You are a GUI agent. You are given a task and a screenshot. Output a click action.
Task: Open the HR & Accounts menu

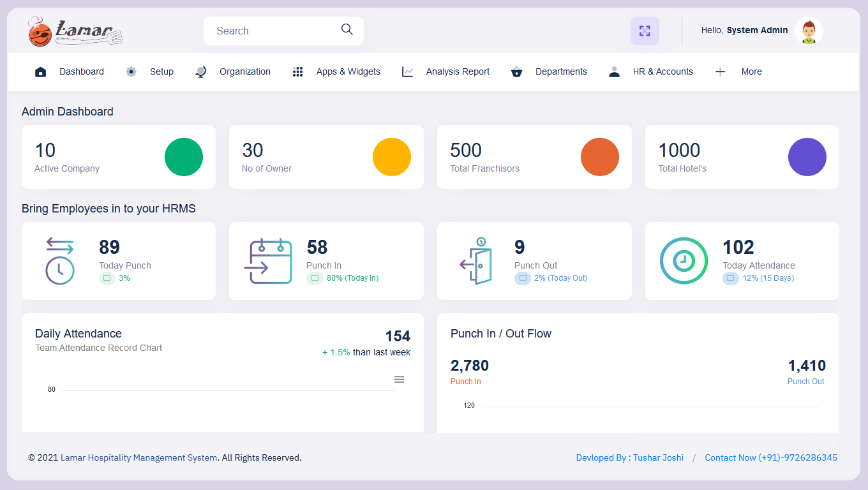point(662,72)
